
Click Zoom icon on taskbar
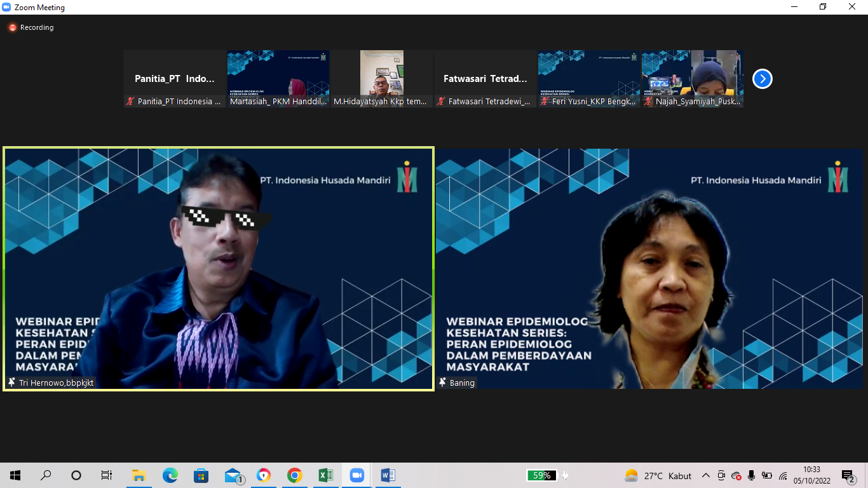(x=356, y=475)
